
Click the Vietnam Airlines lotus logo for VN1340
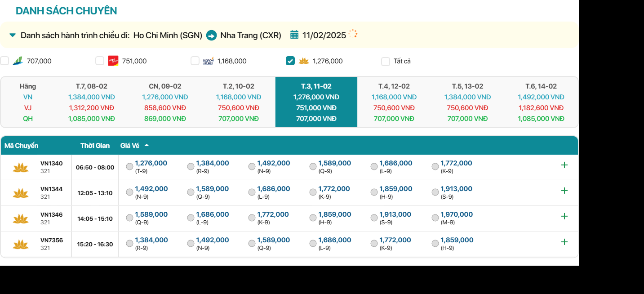coord(21,168)
